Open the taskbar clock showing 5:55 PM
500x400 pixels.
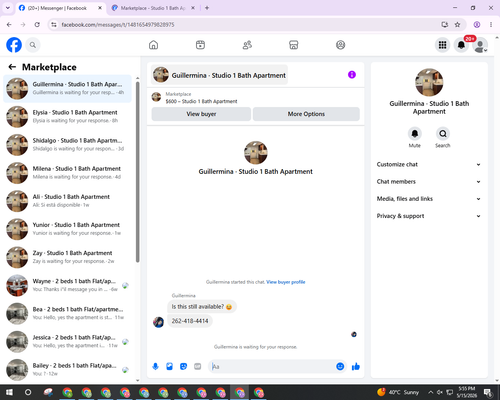point(467,392)
